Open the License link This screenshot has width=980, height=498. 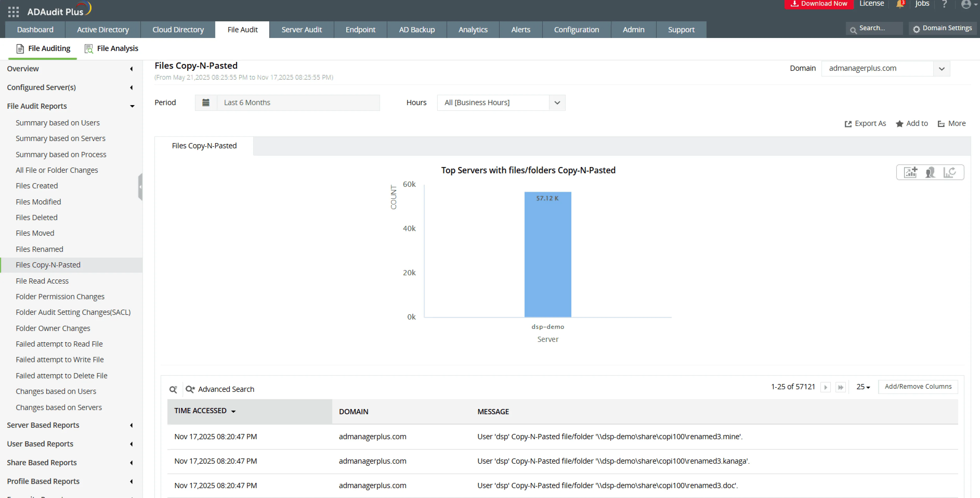click(872, 4)
